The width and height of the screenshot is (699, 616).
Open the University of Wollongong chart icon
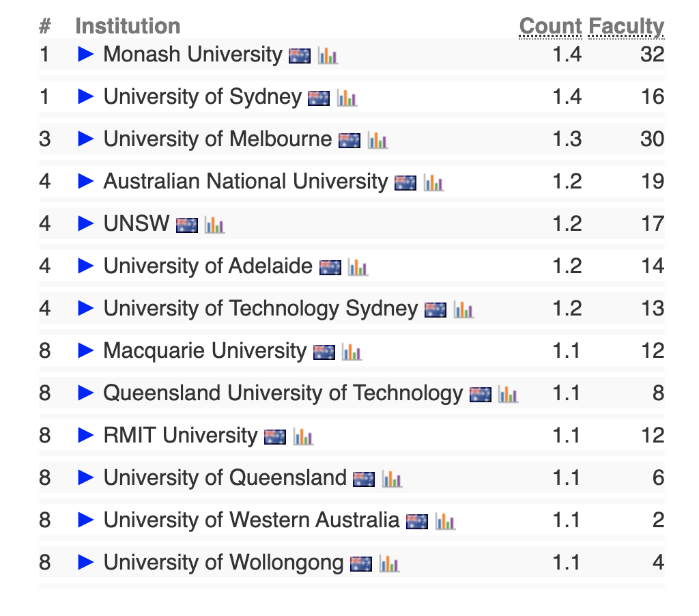(x=390, y=564)
